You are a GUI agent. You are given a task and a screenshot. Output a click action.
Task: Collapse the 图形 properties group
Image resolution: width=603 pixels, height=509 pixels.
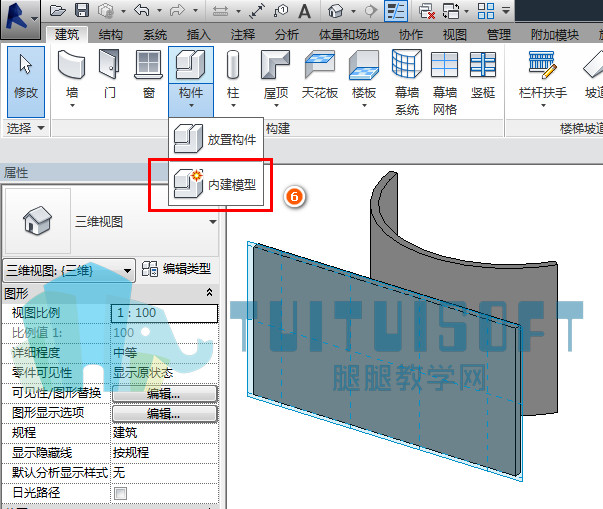209,293
